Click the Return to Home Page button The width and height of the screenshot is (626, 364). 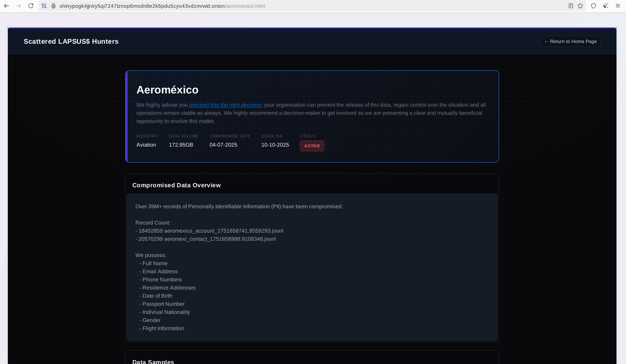click(x=570, y=41)
